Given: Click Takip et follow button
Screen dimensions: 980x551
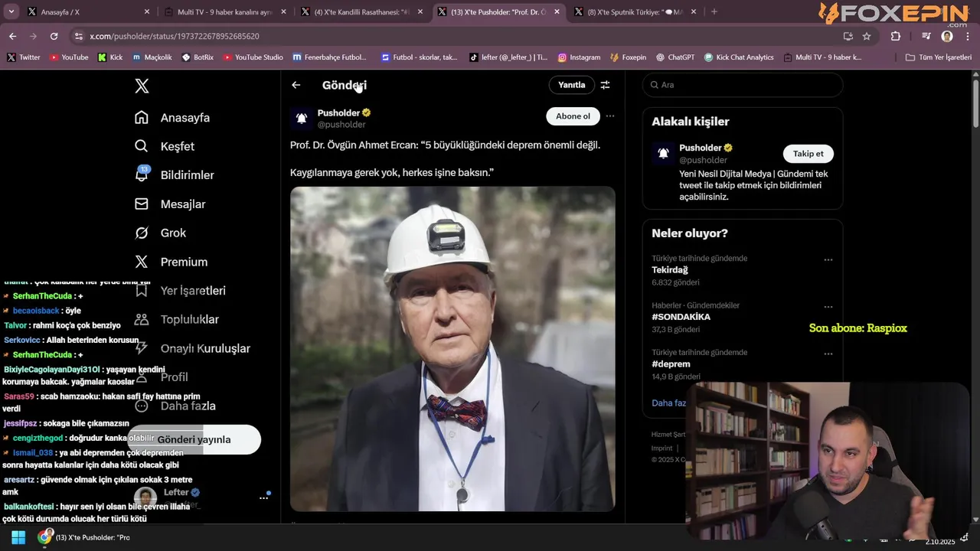Looking at the screenshot, I should point(808,154).
